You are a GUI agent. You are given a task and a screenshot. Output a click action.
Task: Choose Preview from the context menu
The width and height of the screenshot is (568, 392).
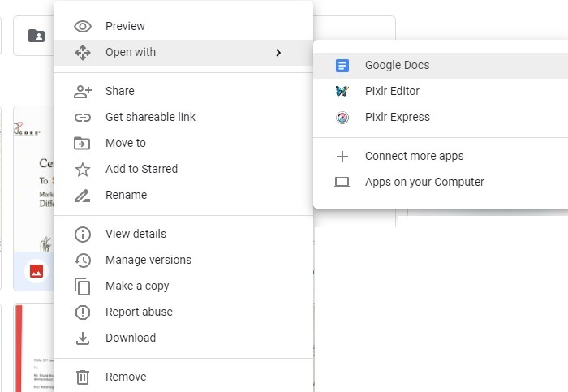click(x=183, y=27)
